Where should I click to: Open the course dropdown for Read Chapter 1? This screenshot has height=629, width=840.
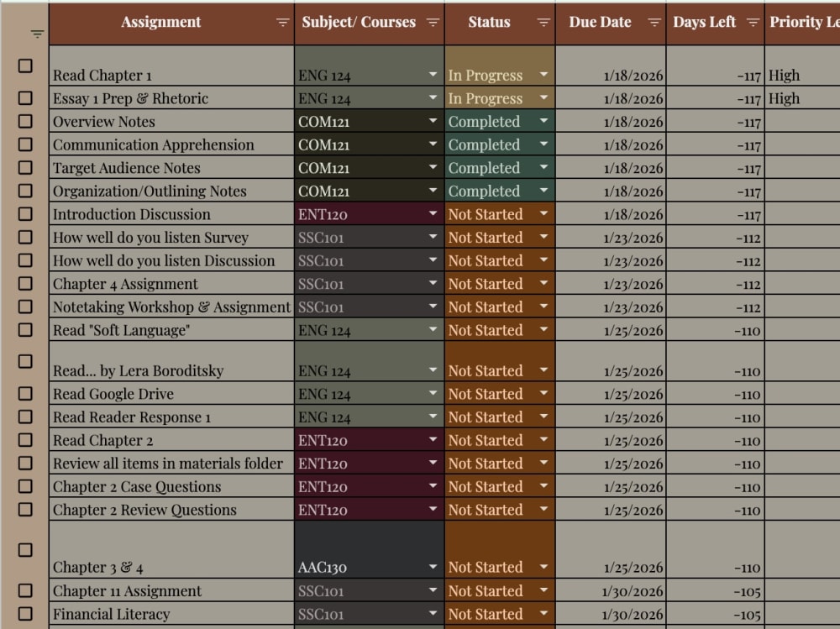(433, 75)
